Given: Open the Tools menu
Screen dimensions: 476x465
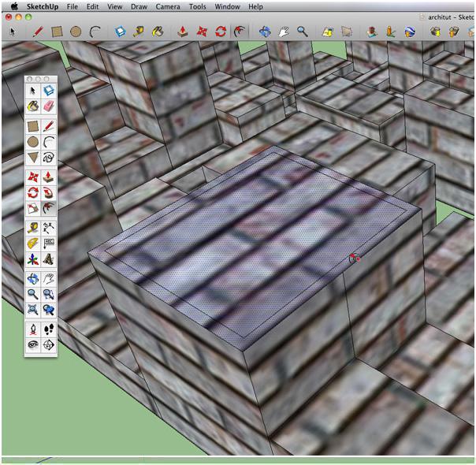Looking at the screenshot, I should tap(198, 6).
